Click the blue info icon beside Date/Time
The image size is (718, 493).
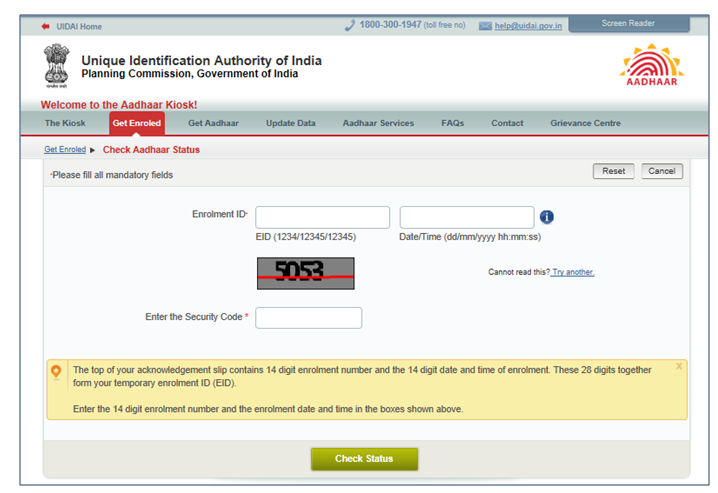[x=546, y=217]
